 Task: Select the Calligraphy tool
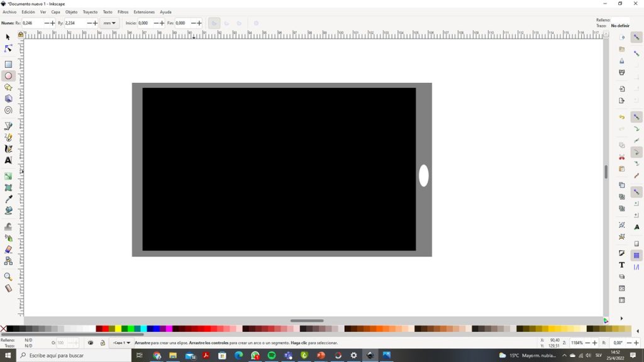[x=8, y=149]
